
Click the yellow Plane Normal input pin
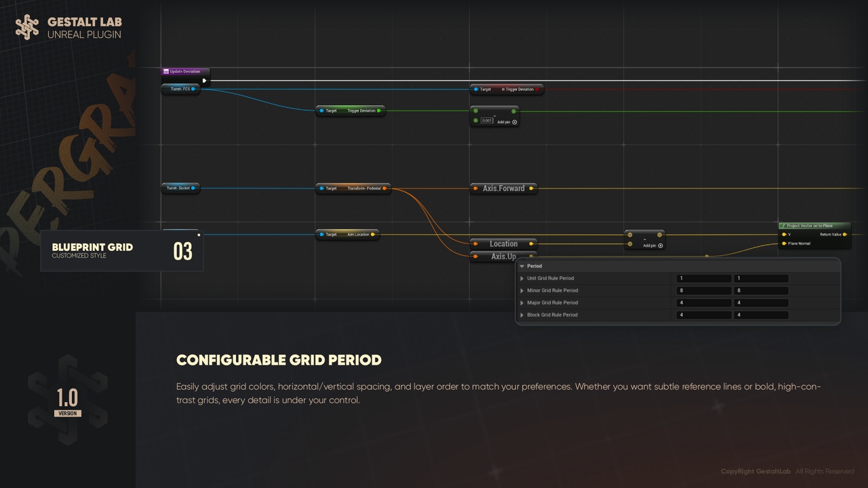point(785,243)
